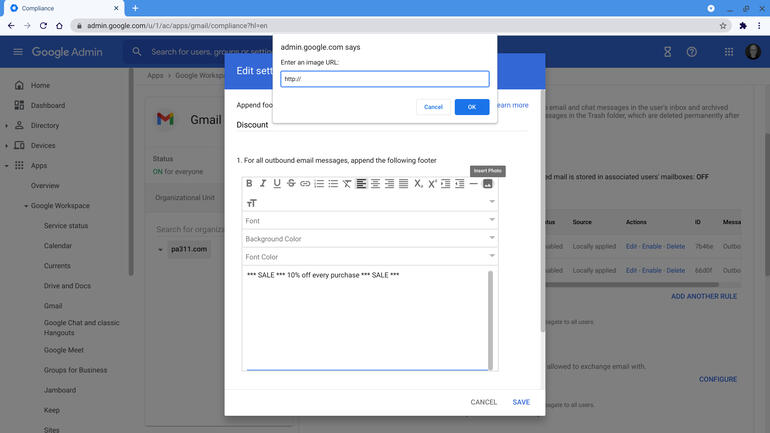Bookmark this page with the star
This screenshot has height=433, width=770.
723,26
